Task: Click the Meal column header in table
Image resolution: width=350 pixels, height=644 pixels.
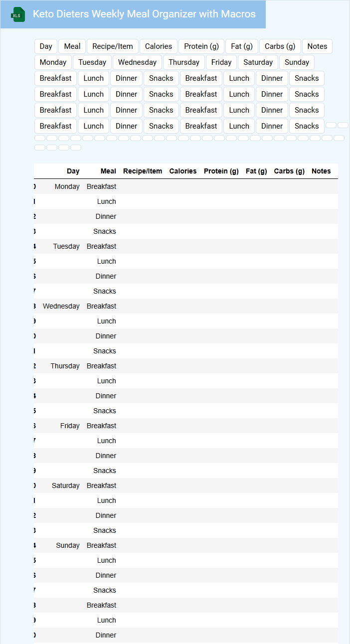Action: (x=108, y=171)
